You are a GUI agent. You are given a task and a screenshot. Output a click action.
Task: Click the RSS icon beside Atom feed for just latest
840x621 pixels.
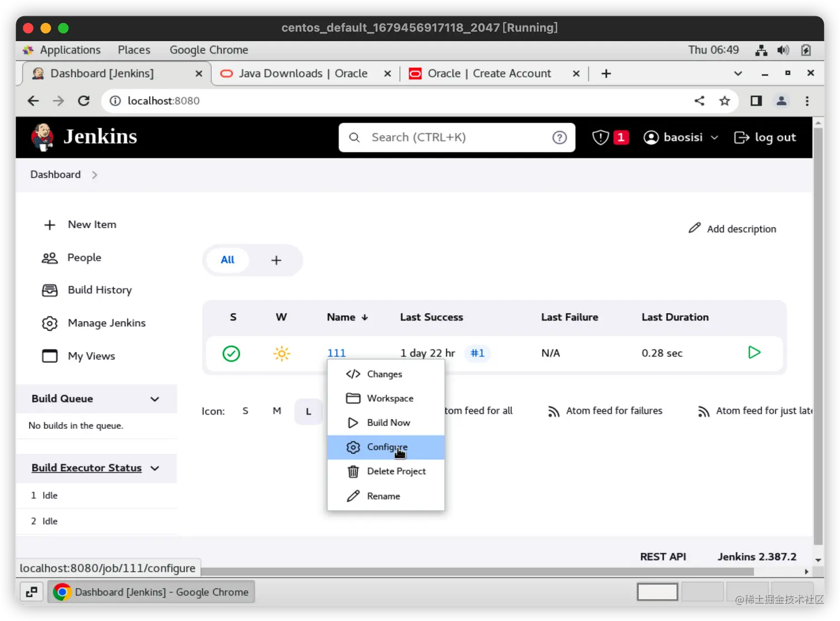click(703, 412)
